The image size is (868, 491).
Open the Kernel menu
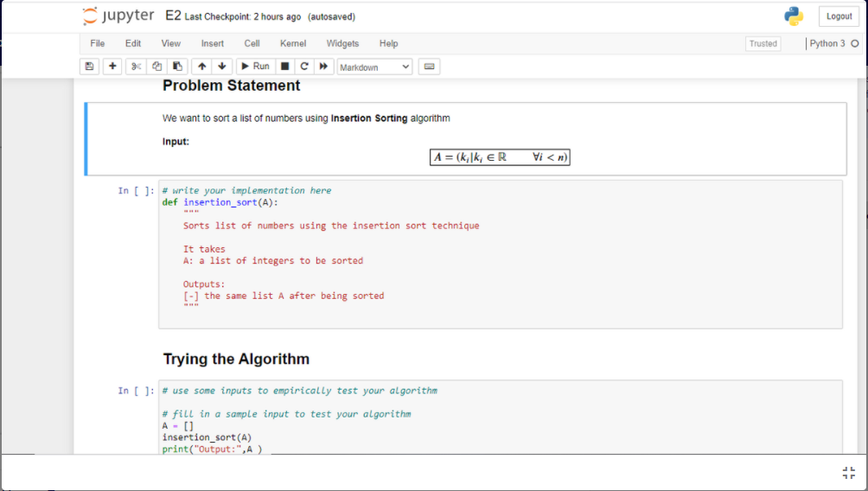(x=293, y=43)
